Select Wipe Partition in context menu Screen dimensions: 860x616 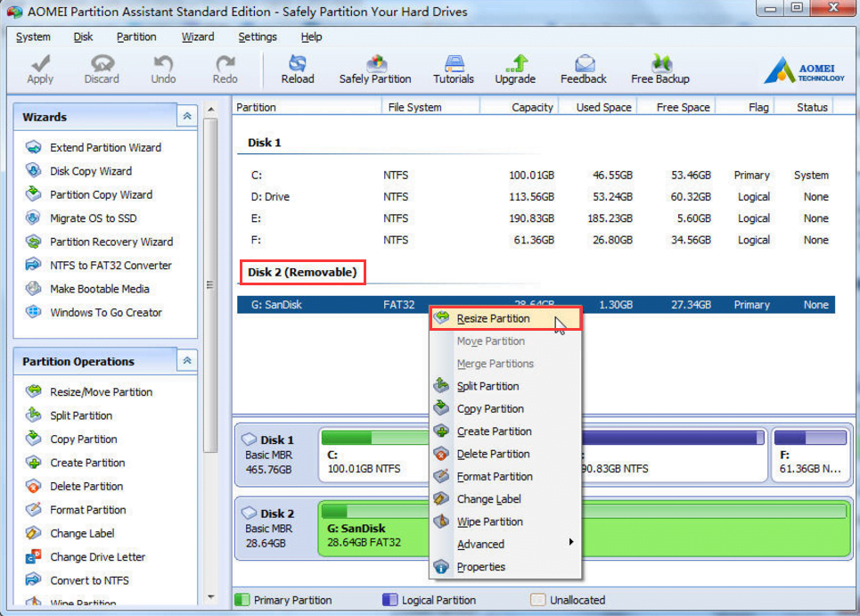(505, 522)
